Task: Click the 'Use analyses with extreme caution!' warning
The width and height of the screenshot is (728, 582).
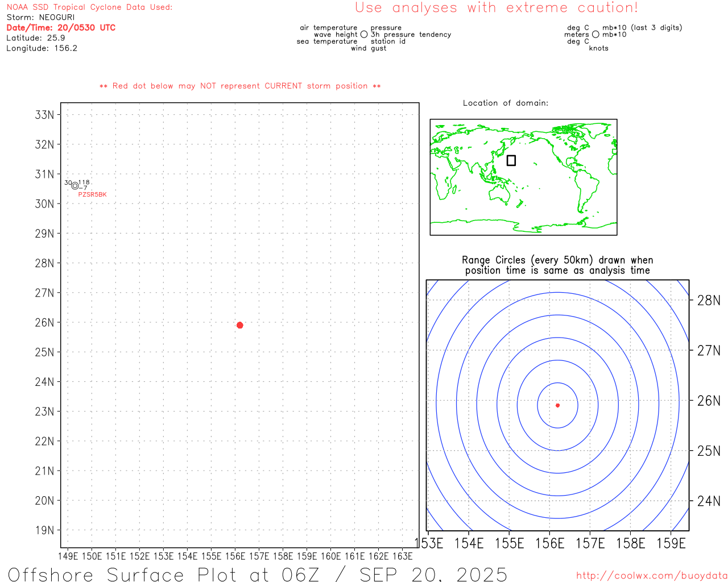Action: 496,8
